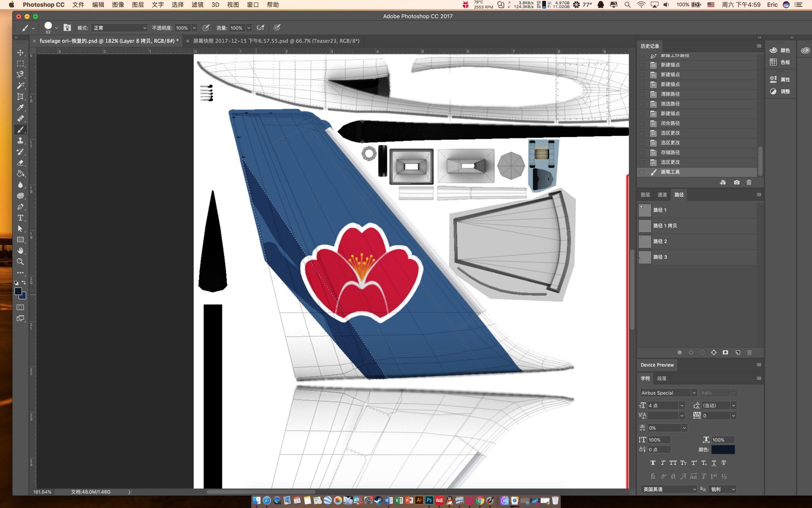
Task: Load path as a selection icon
Action: 702,352
